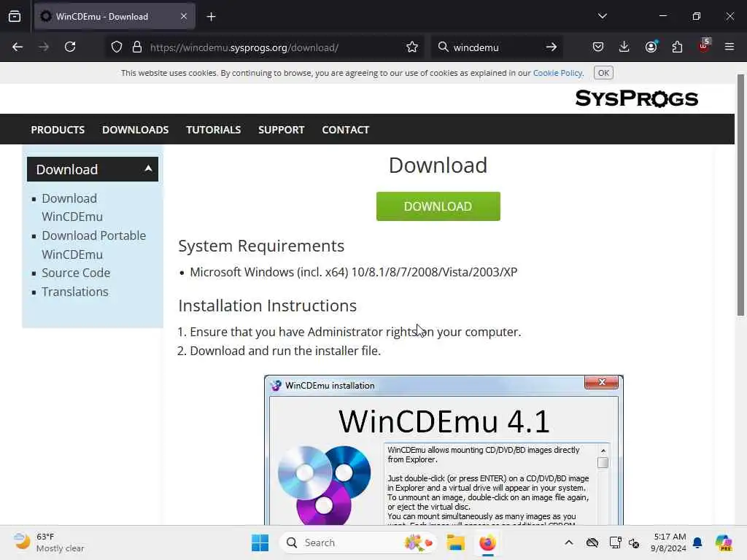Open the Copilot preview taskbar icon
This screenshot has width=747, height=560.
724,542
